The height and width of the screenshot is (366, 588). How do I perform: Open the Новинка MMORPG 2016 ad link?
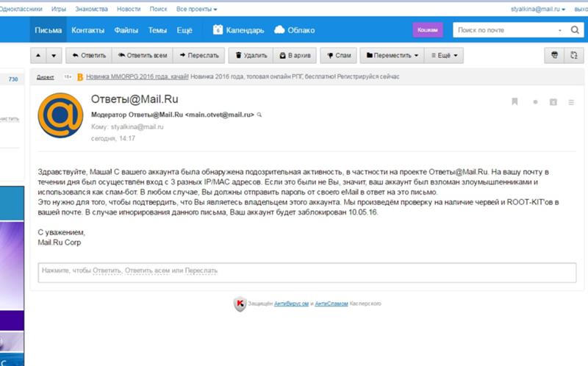click(137, 76)
